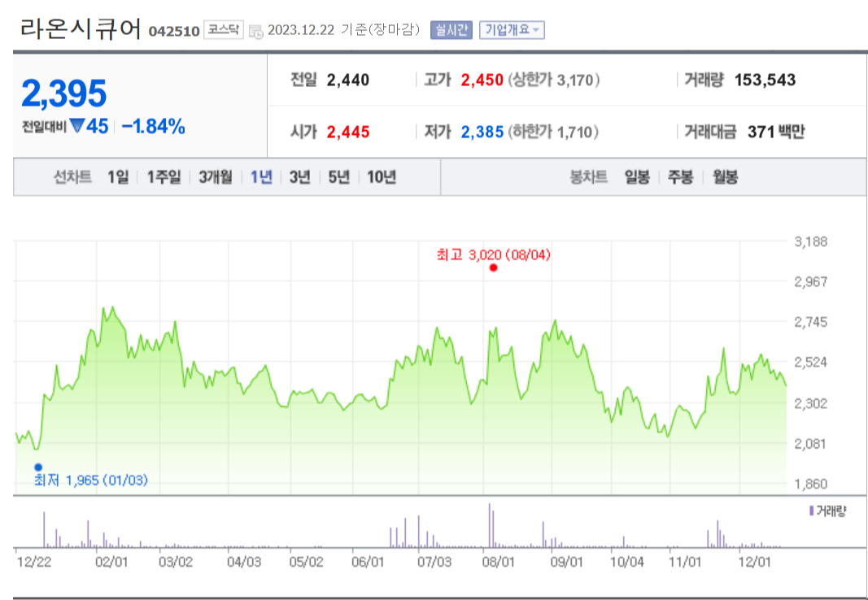Select the 1주일 line chart tab
This screenshot has height=600, width=868.
pyautogui.click(x=164, y=177)
